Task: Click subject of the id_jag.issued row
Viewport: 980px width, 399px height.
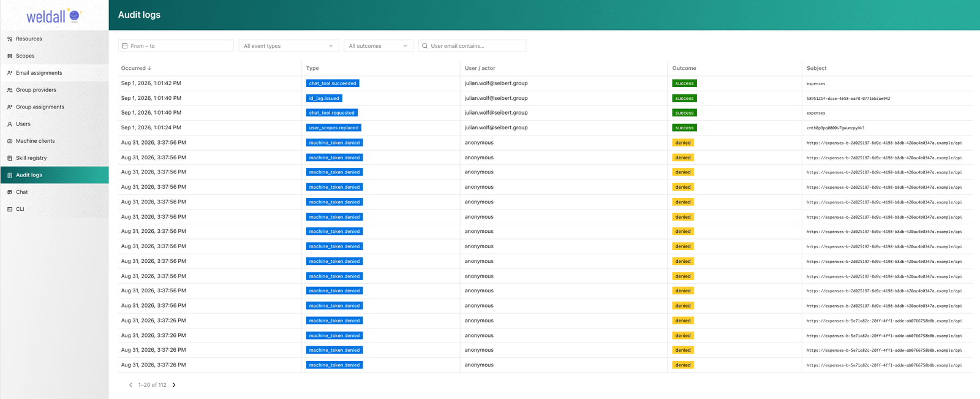Action: [848, 99]
